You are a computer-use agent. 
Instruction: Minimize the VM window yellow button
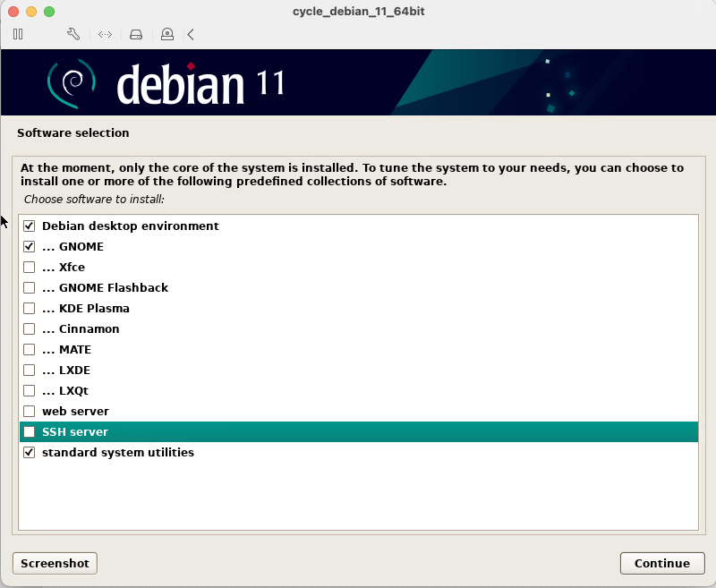(31, 12)
